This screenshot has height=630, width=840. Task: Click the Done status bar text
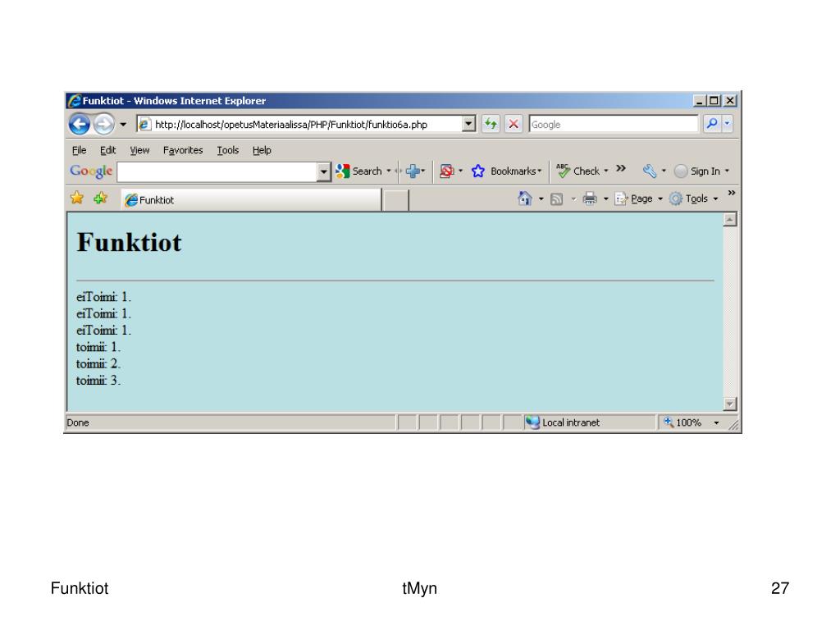78,422
